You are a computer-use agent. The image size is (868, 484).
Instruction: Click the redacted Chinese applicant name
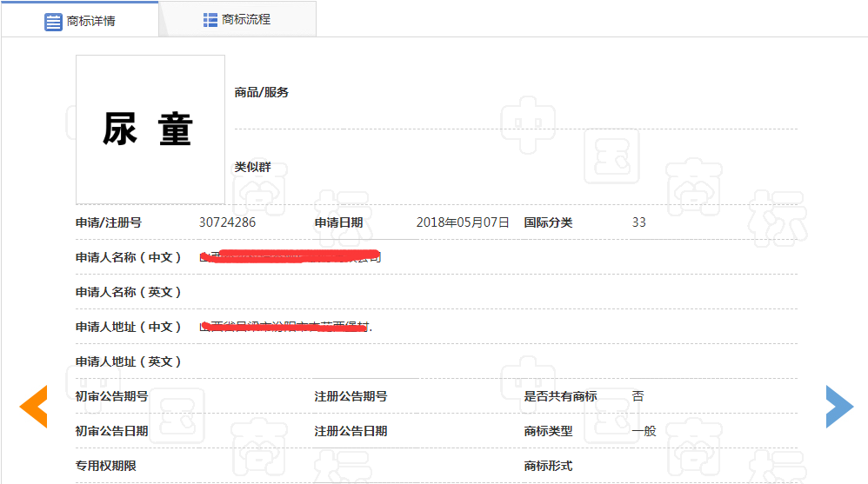tap(290, 256)
